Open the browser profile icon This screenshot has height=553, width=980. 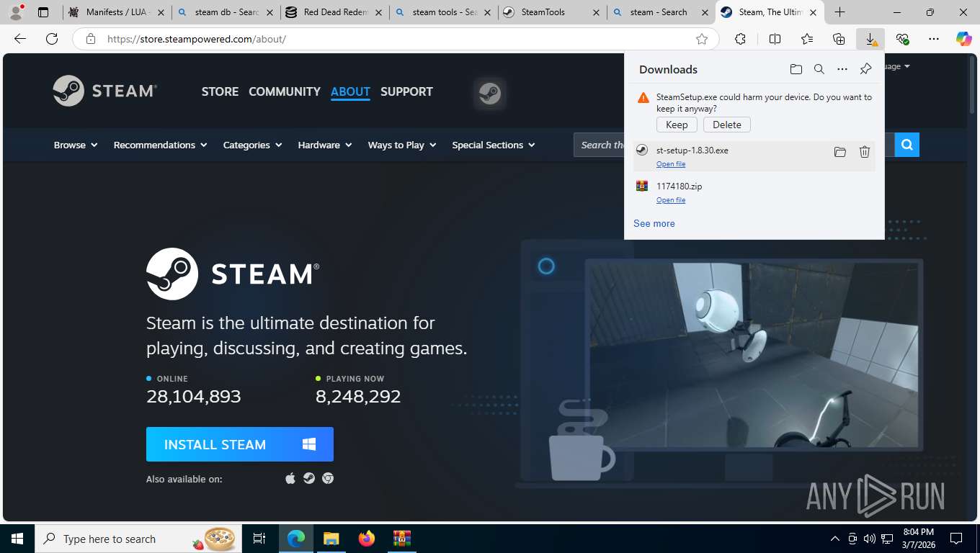16,12
